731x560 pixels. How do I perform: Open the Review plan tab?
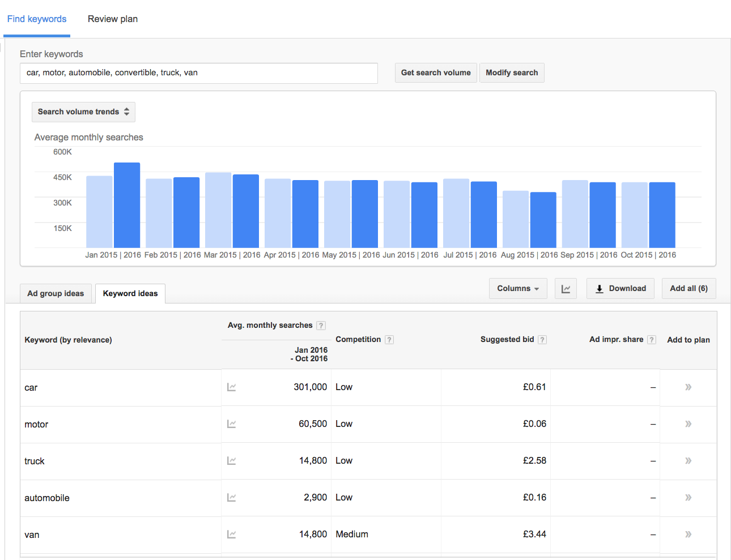(113, 19)
